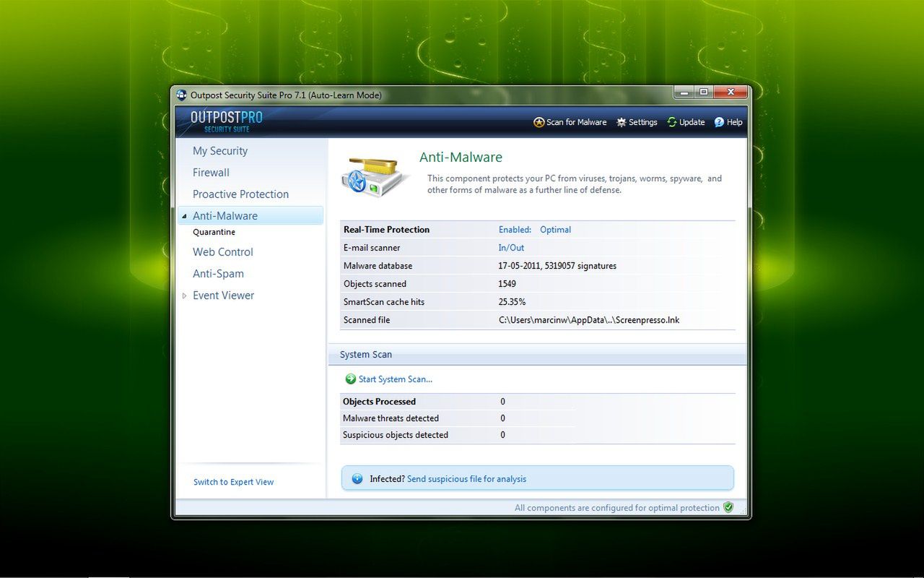Image resolution: width=924 pixels, height=578 pixels.
Task: Open the My Security section
Action: pyautogui.click(x=220, y=151)
